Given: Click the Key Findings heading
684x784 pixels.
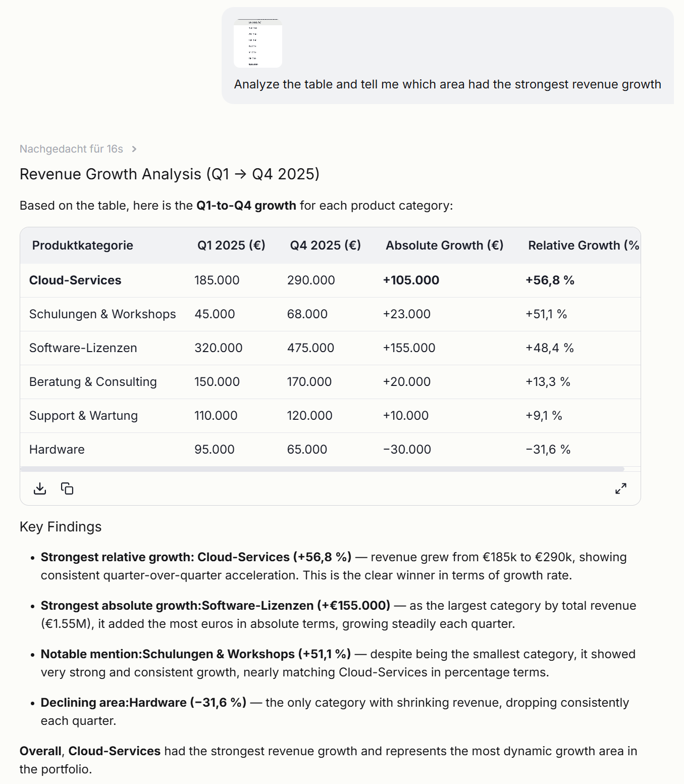Looking at the screenshot, I should 61,527.
